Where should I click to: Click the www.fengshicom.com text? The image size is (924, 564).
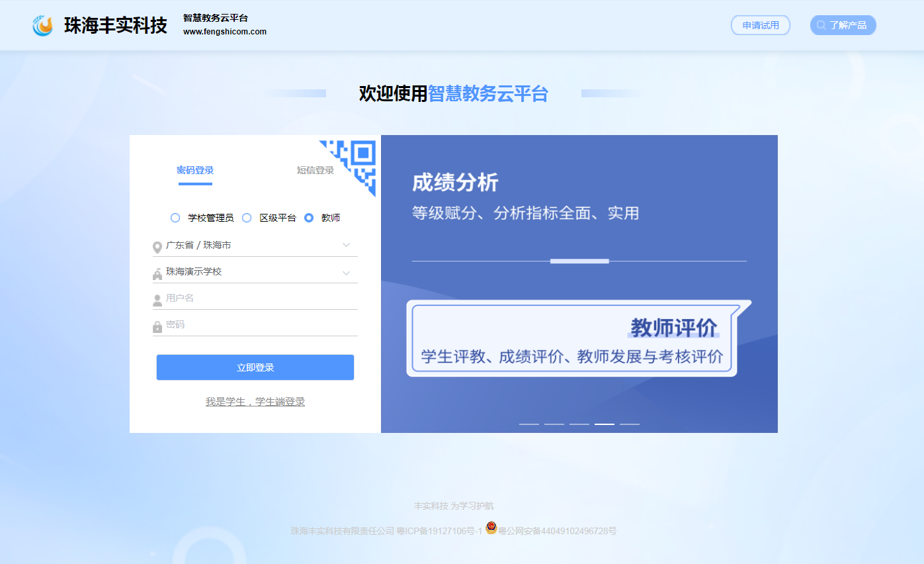click(225, 32)
